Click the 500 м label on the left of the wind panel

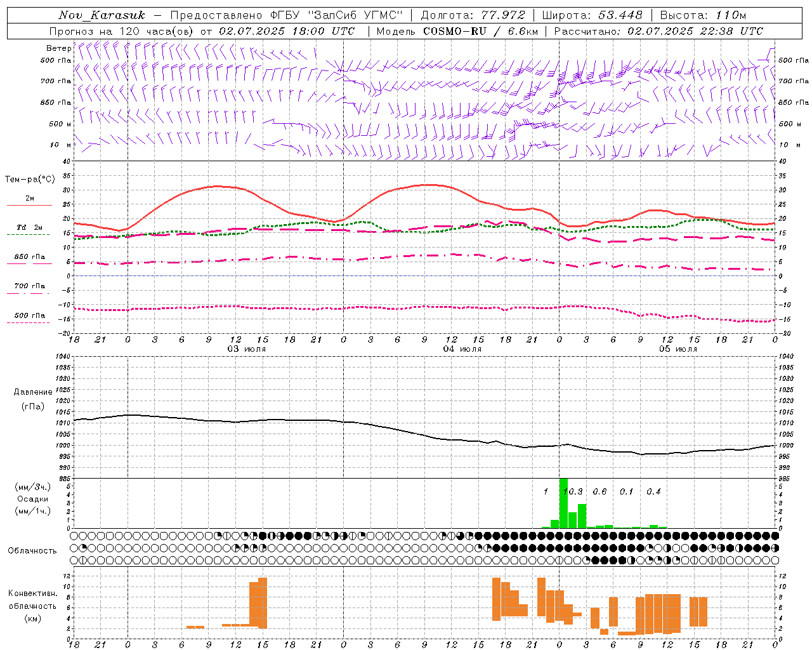tap(60, 124)
